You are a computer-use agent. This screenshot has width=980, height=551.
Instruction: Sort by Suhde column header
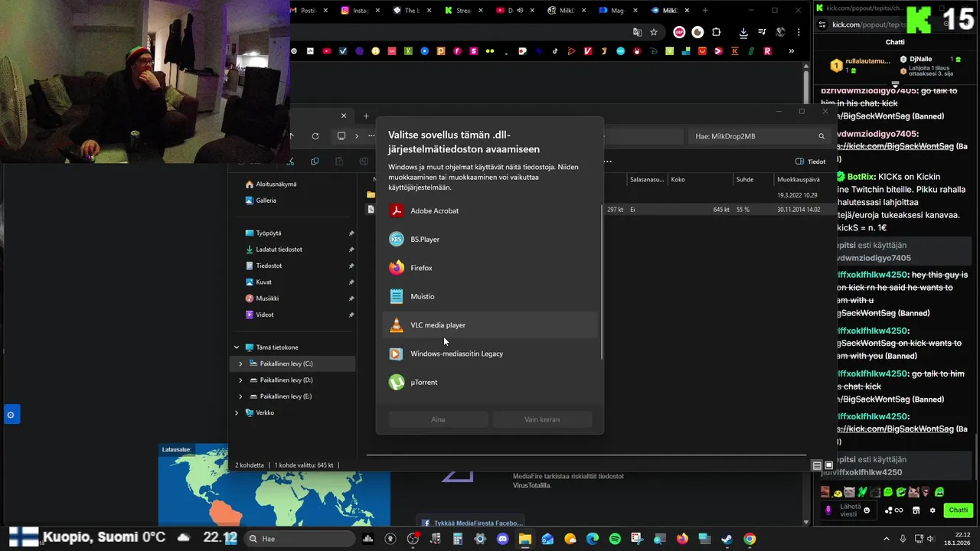745,180
